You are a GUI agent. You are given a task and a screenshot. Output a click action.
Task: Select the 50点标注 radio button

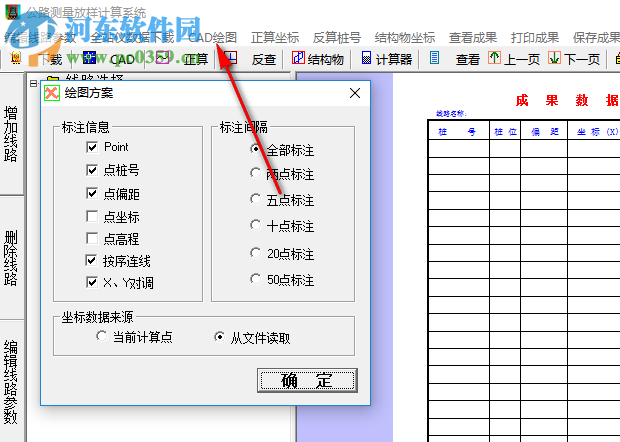click(255, 279)
